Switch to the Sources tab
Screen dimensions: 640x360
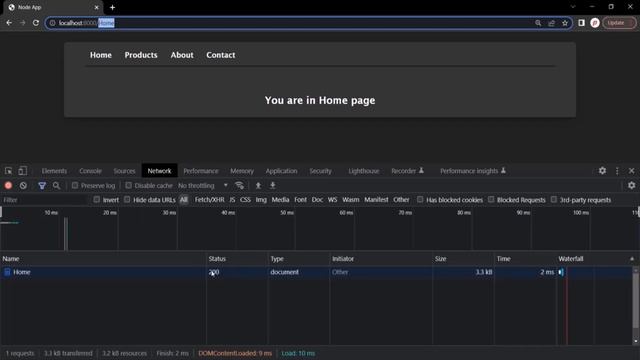point(124,171)
